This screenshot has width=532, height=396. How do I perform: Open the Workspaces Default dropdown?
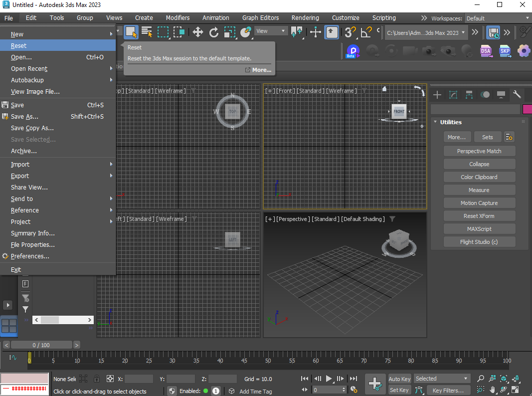[x=498, y=18]
